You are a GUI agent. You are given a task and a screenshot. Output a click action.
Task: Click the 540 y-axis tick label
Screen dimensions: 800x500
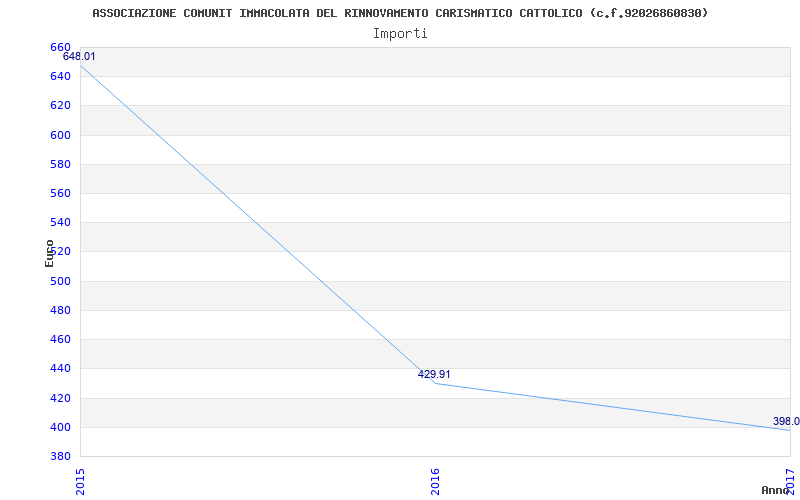pos(60,222)
